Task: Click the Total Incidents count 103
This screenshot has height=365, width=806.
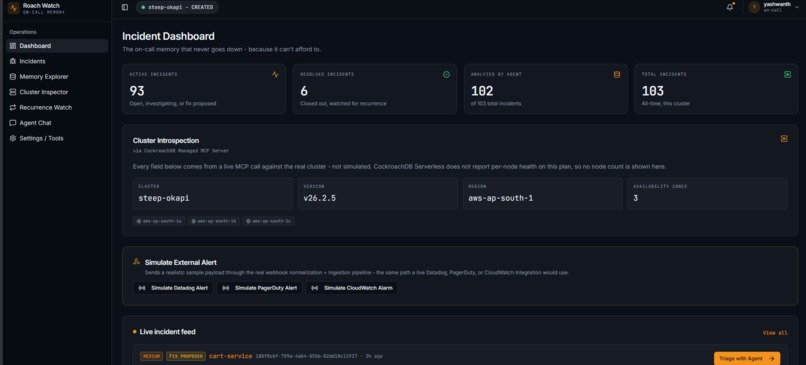Action: tap(653, 91)
